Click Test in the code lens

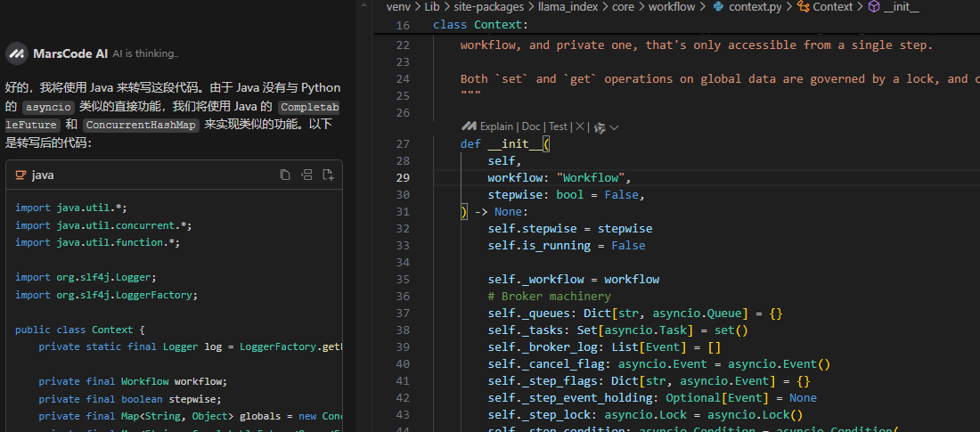558,126
